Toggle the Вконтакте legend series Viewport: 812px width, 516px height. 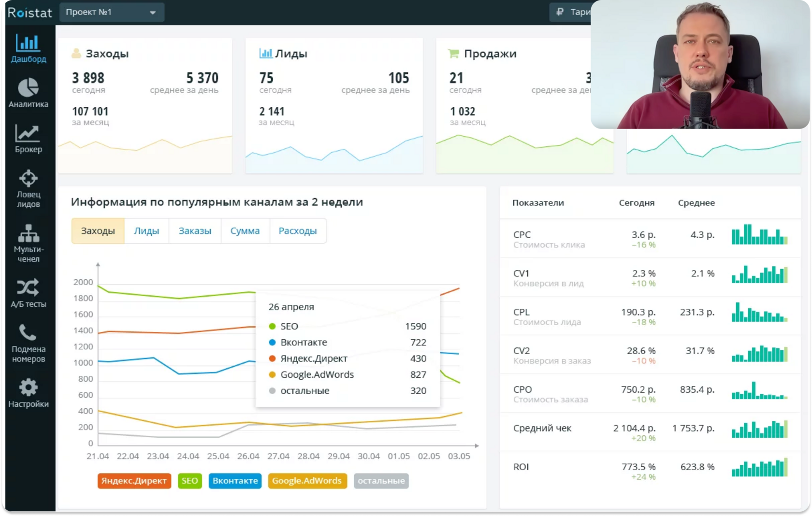235,481
